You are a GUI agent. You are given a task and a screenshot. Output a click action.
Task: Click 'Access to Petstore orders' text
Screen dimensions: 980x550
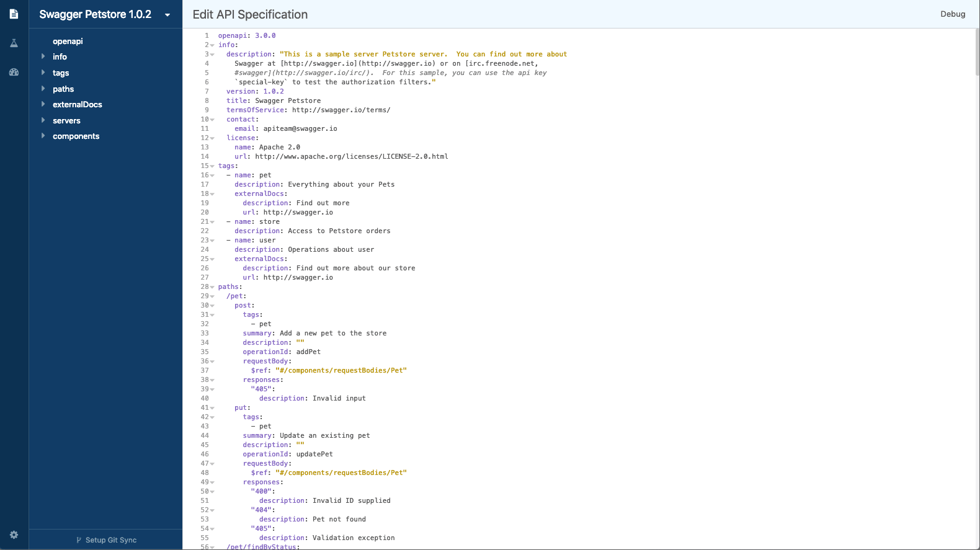[339, 231]
